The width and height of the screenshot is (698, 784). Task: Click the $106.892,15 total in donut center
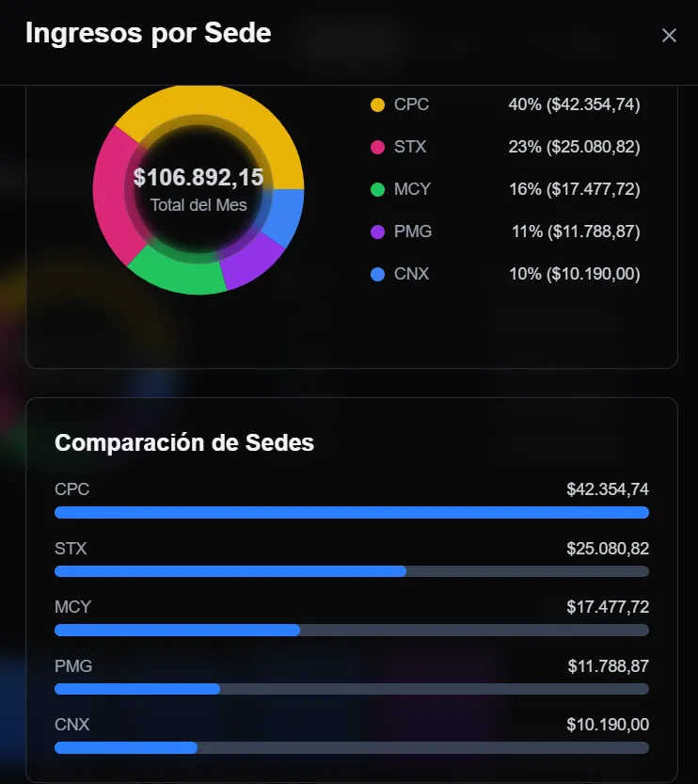198,178
